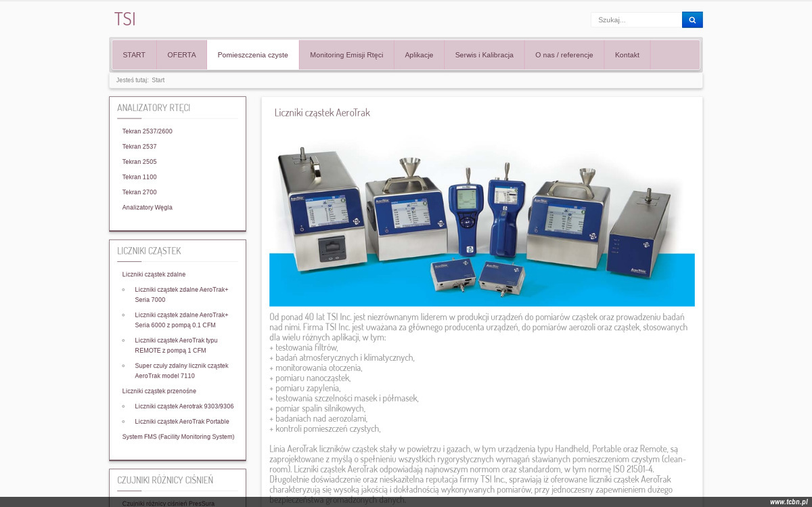Open AeroTrak+ Seria 6000 0.1 CFM link
Viewport: 812px width, 507px height.
click(x=181, y=319)
